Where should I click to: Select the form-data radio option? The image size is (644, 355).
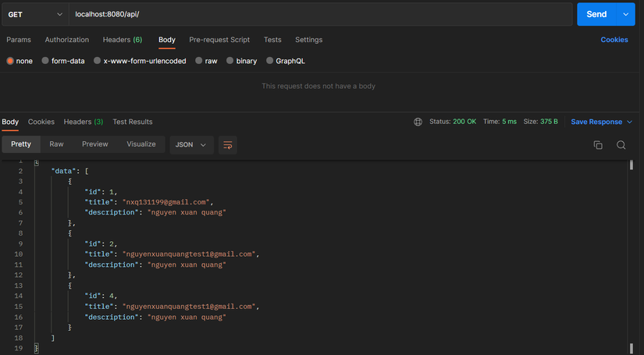(x=45, y=61)
